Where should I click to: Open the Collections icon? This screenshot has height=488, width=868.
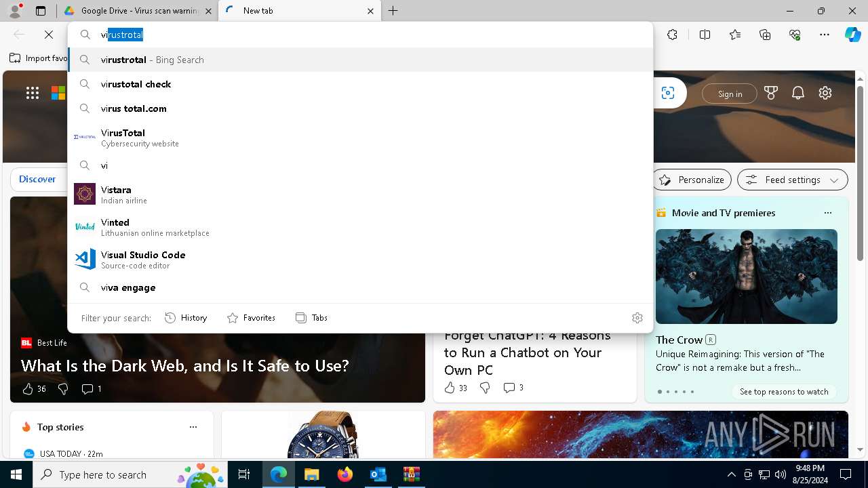[x=765, y=35]
